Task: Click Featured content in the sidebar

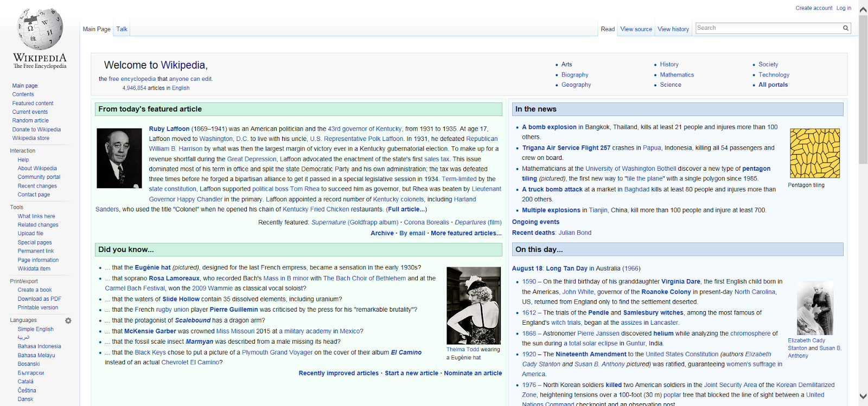Action: point(33,104)
